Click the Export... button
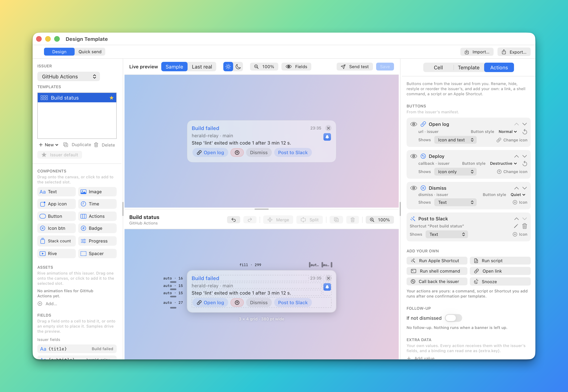Image resolution: width=568 pixels, height=392 pixels. click(x=514, y=52)
